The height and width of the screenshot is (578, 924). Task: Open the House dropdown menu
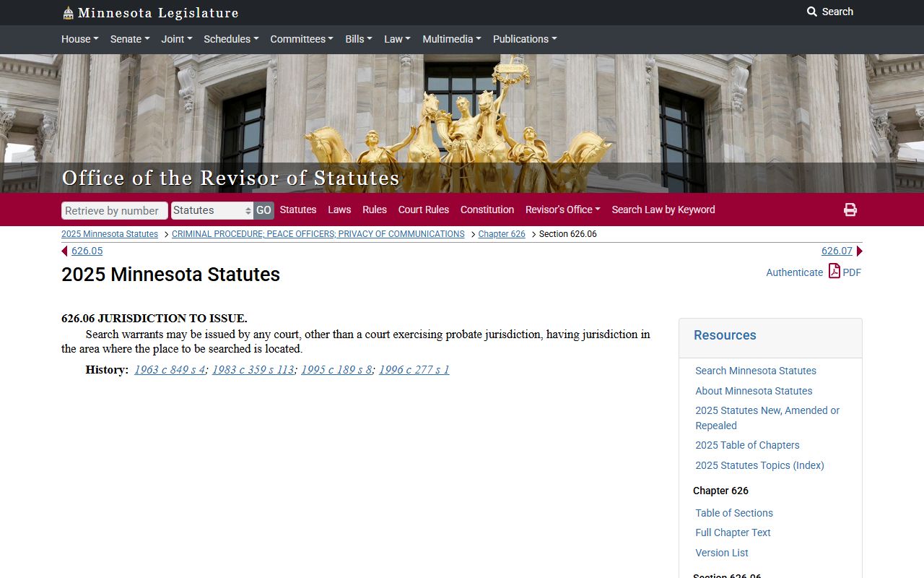pyautogui.click(x=80, y=39)
